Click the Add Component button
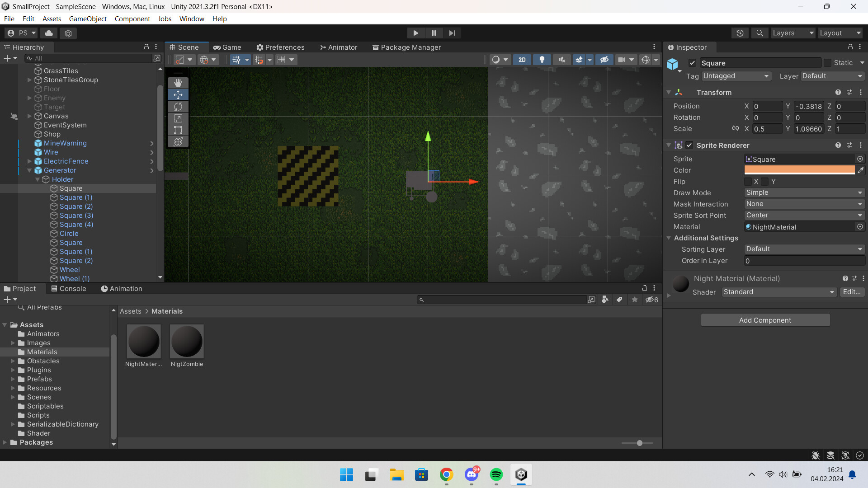The width and height of the screenshot is (868, 488). coord(764,320)
